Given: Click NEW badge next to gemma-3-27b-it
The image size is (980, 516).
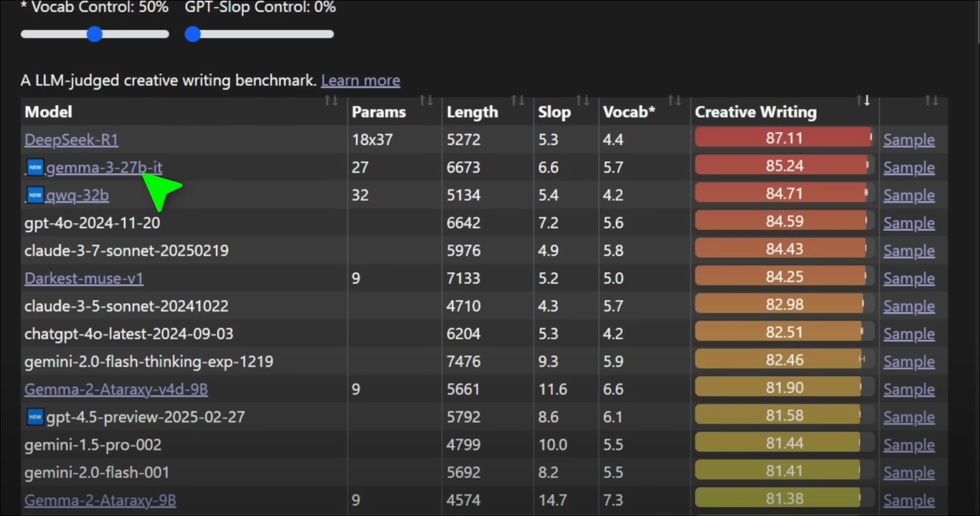Looking at the screenshot, I should coord(36,167).
